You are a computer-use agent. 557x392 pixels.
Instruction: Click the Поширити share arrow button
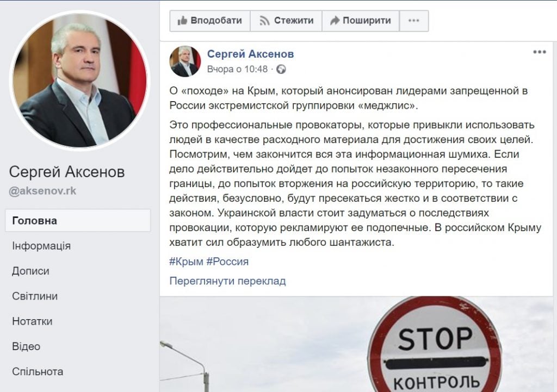(x=361, y=21)
